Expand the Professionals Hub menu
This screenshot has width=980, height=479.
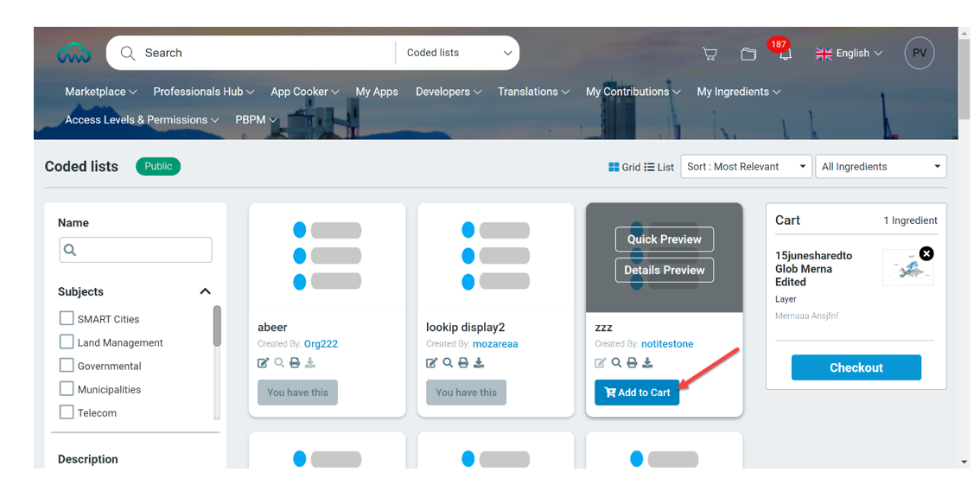pos(204,92)
